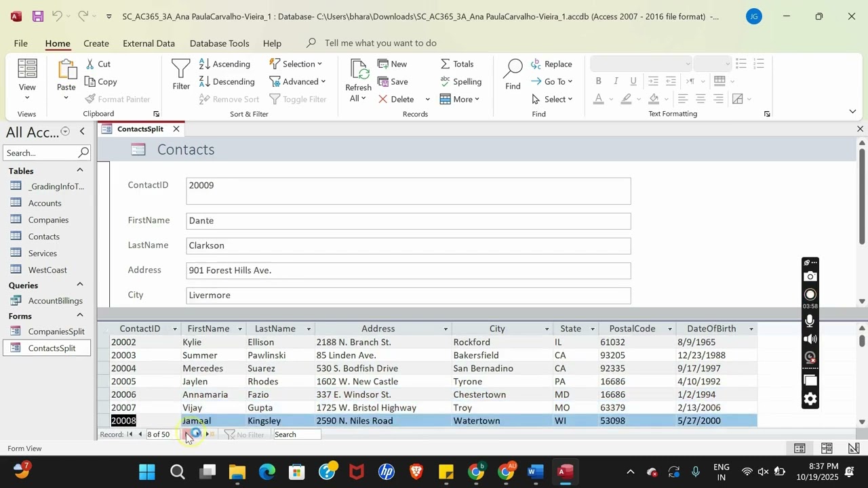
Task: Open the WestCoast table
Action: (x=47, y=270)
